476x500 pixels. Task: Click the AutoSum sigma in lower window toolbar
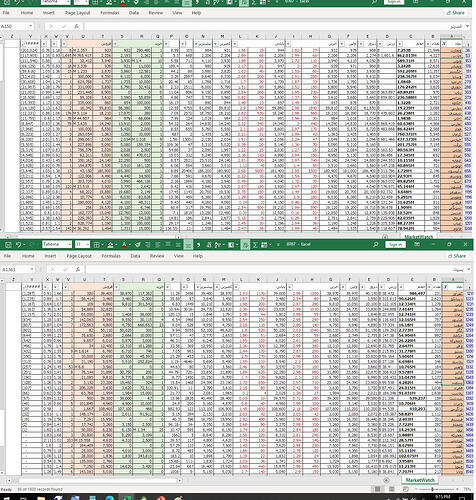tap(255, 245)
